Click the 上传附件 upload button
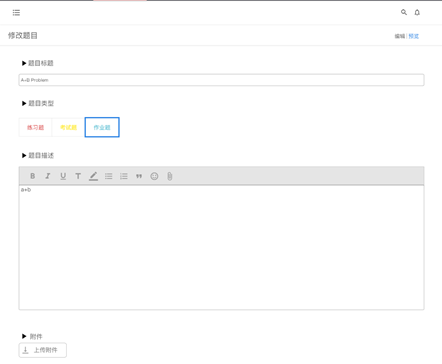 click(43, 350)
